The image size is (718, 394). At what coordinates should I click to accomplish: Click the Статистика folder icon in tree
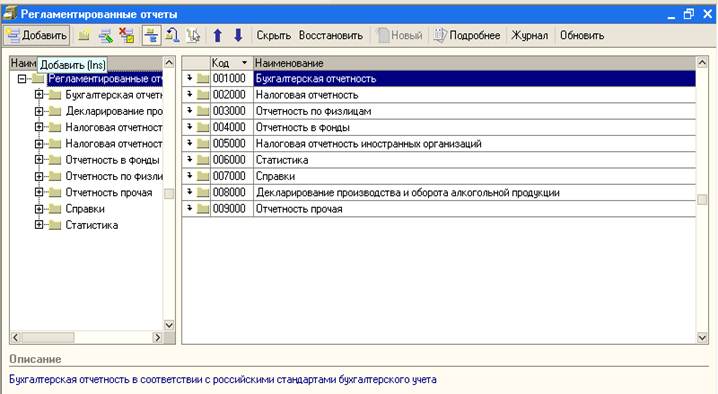55,225
